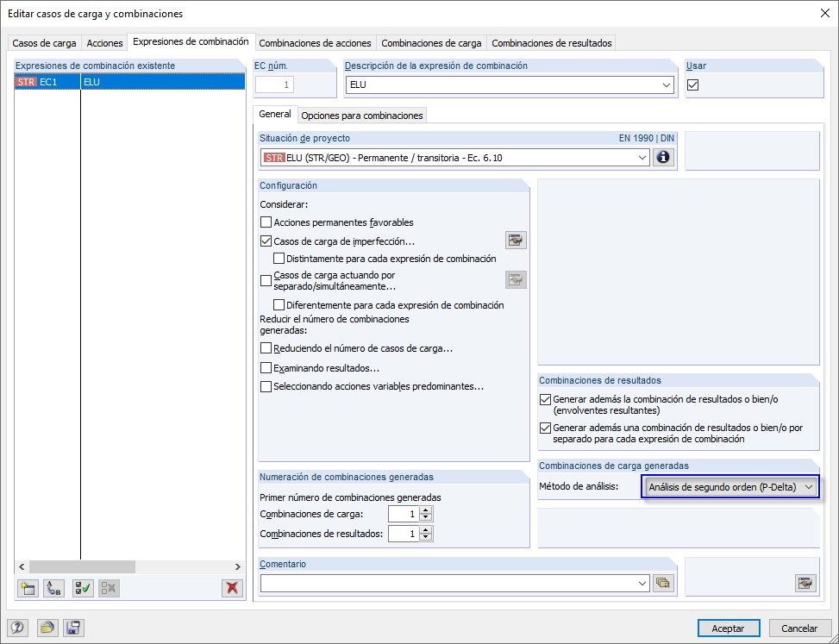Delete selected expression with red X

(232, 588)
